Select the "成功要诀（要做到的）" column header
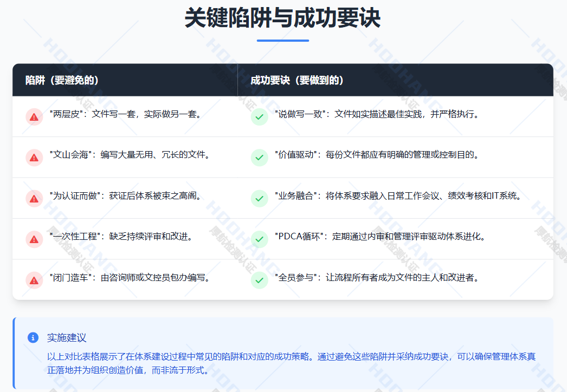Image resolution: width=567 pixels, height=392 pixels. pyautogui.click(x=297, y=80)
